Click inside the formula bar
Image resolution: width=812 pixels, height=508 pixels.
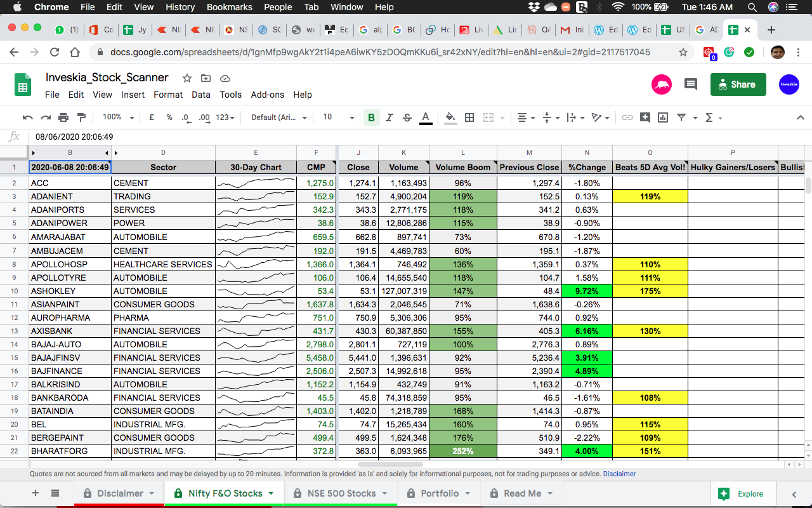(x=190, y=136)
